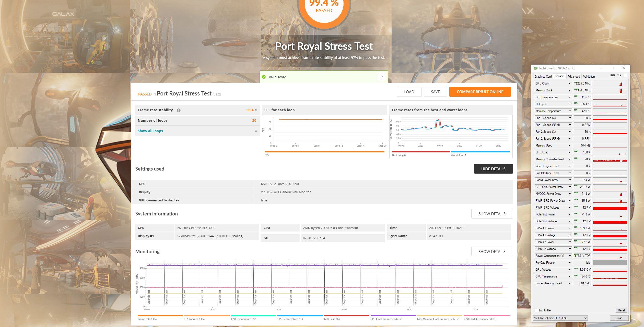Toggle Frame rate (FPS) legend color bar

coord(160,316)
